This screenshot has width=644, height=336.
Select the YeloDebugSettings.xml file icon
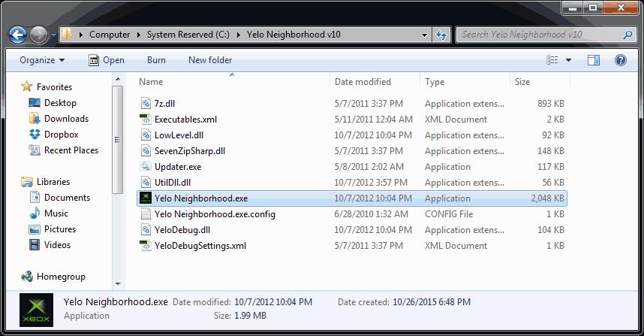[x=146, y=246]
